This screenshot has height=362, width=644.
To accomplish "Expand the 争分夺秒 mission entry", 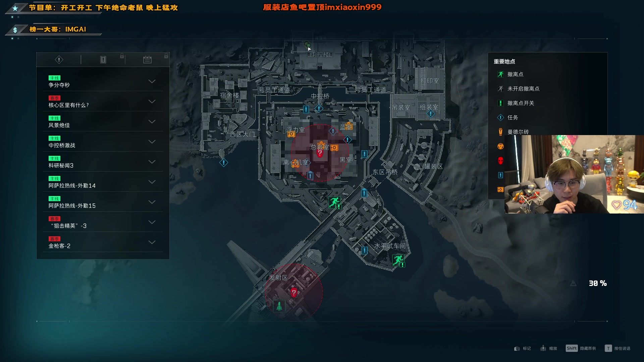I will (x=103, y=81).
